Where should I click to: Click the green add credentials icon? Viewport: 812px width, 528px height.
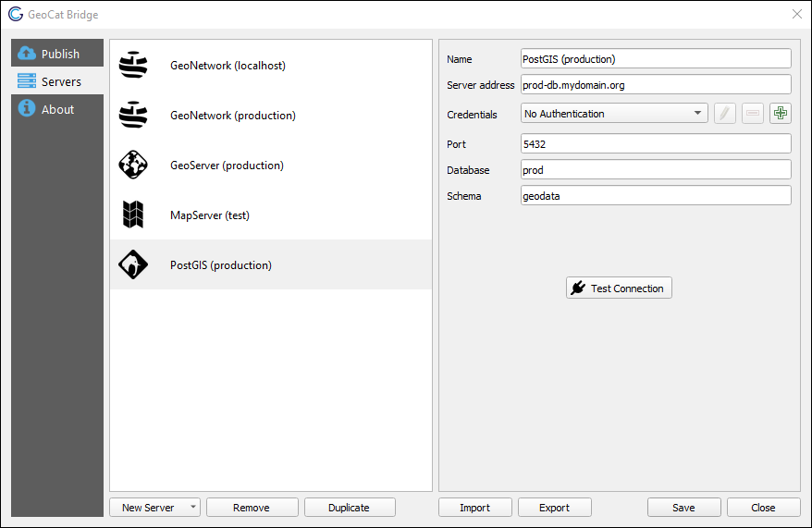pyautogui.click(x=781, y=114)
